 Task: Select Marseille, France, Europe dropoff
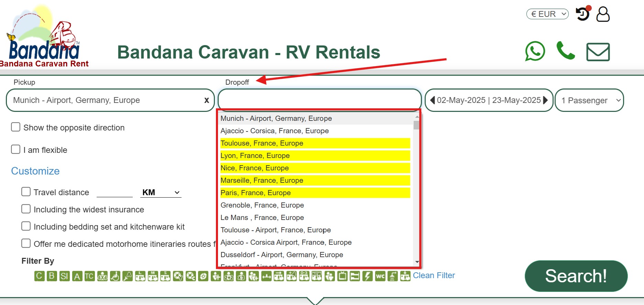315,180
